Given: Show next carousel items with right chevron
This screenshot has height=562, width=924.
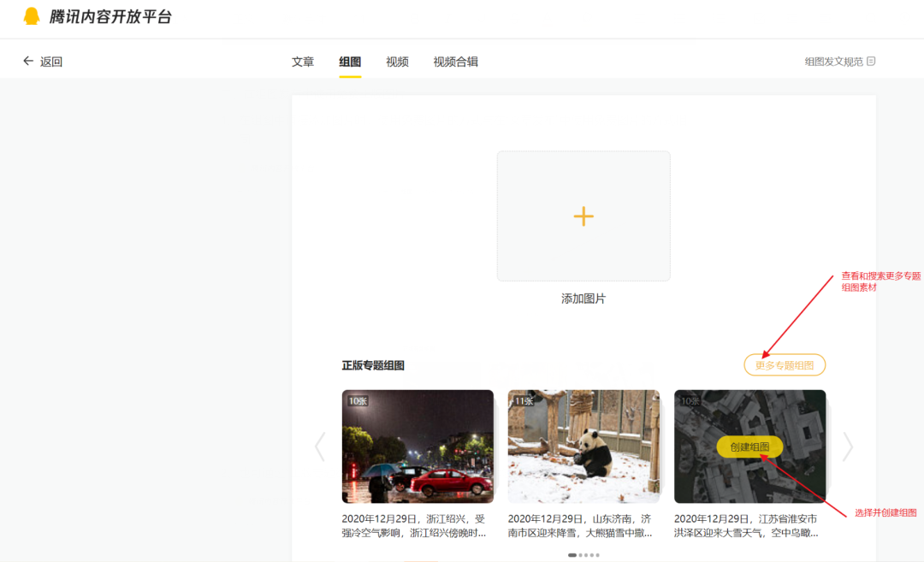Looking at the screenshot, I should [847, 447].
